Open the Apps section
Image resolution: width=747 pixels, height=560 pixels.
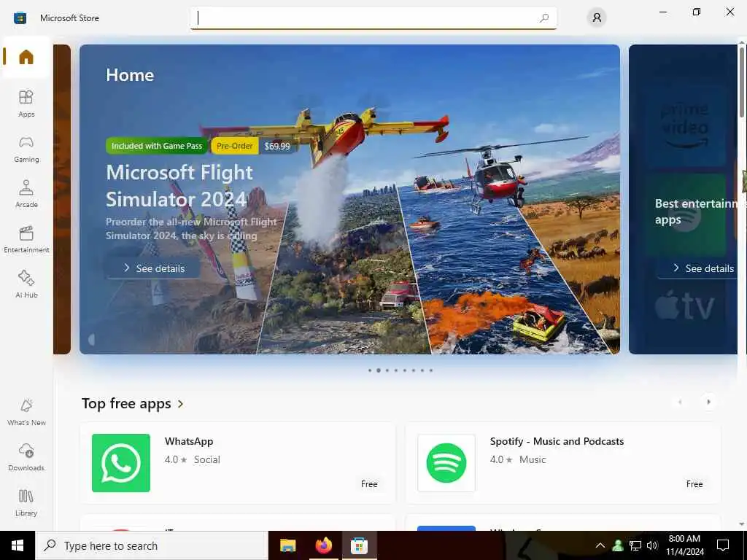click(x=26, y=104)
